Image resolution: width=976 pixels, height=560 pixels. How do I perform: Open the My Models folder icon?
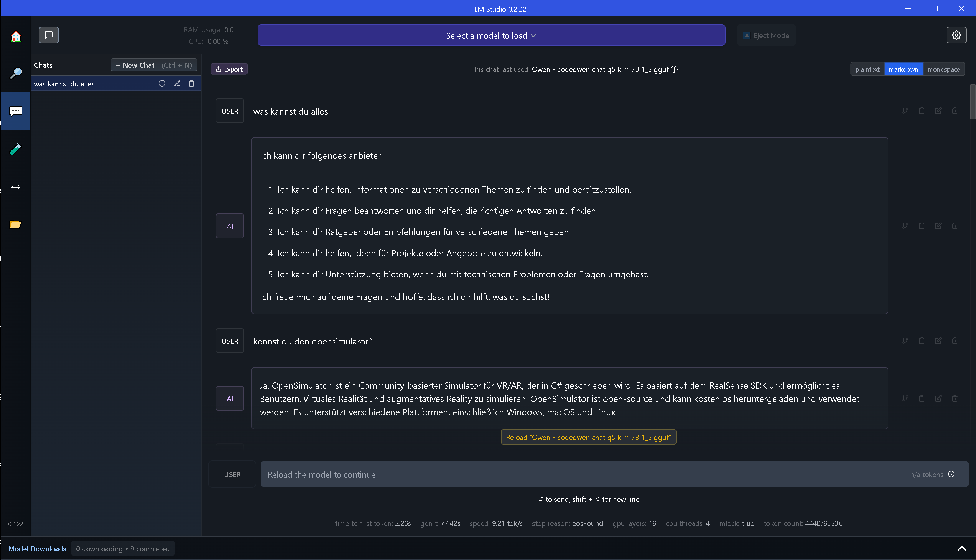click(16, 225)
